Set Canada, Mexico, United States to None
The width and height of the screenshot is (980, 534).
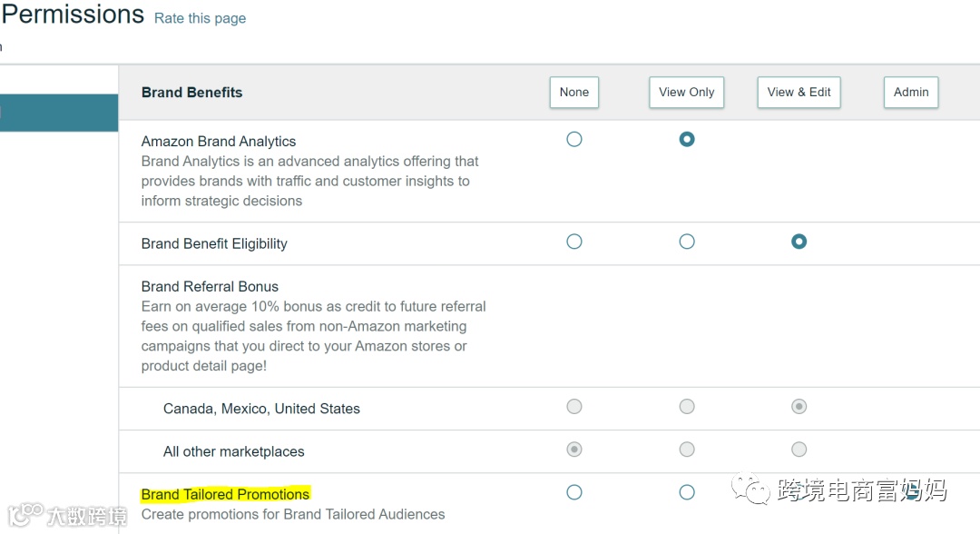pos(573,407)
